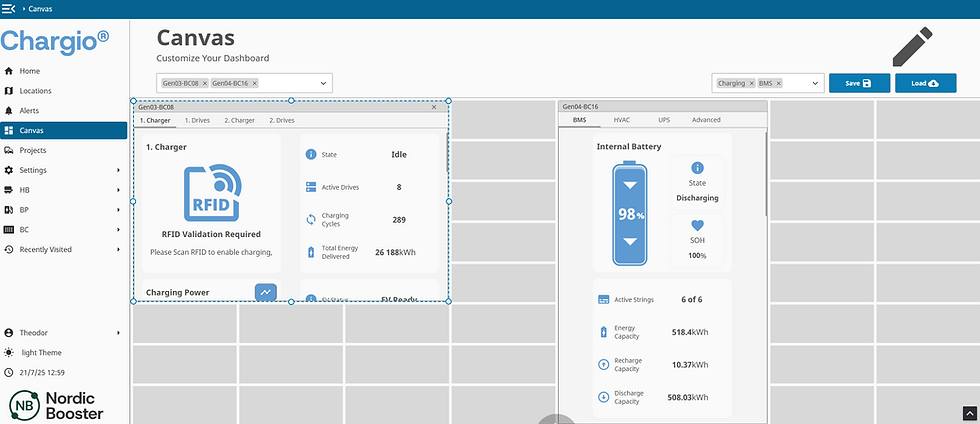980x424 pixels.
Task: Switch to the 2. Drives tab
Action: [282, 120]
